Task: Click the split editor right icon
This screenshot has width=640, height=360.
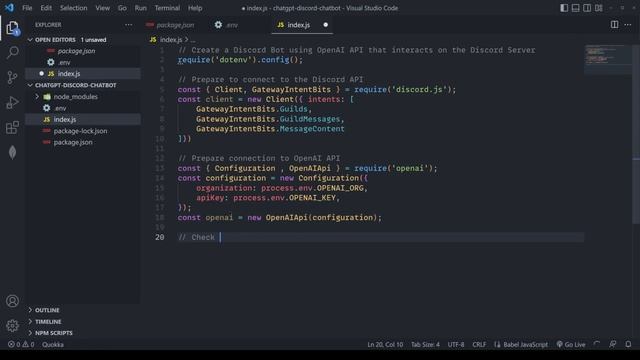Action: coord(614,24)
